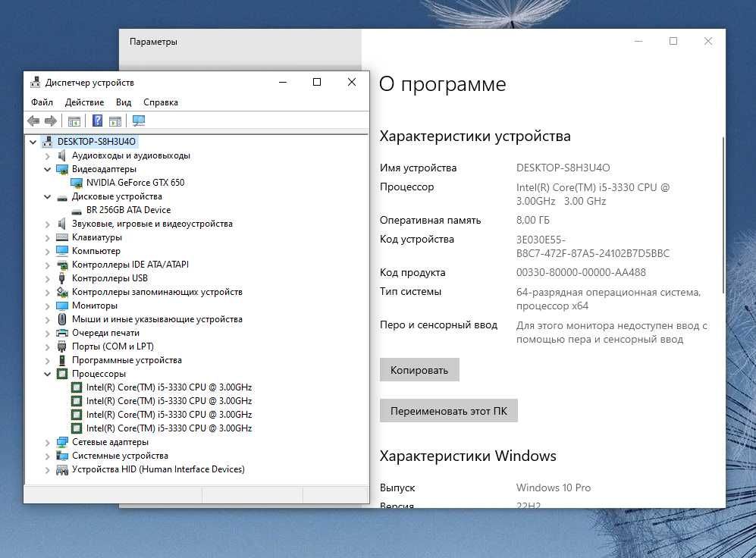Click the Аудиовходы и аудиовыходы speaker icon
Screen dimensions: 756x558
coord(61,155)
